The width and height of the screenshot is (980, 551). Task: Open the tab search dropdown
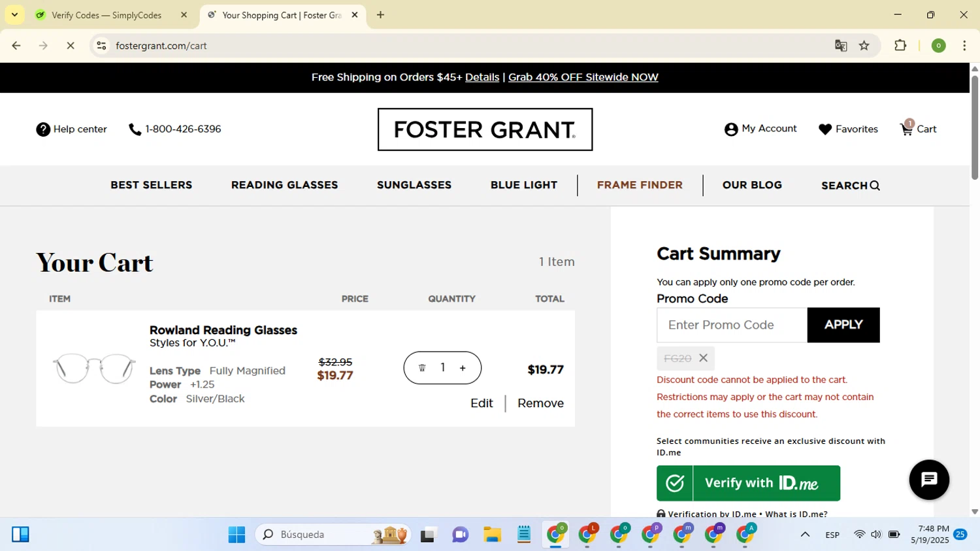click(x=14, y=14)
